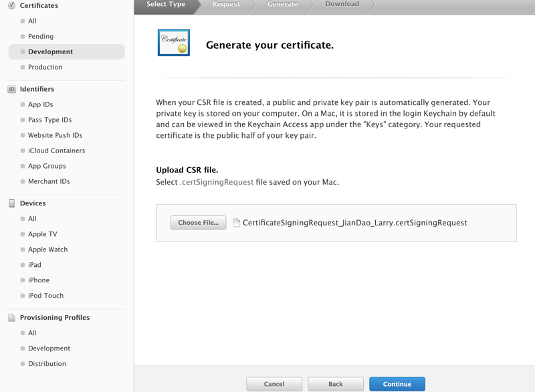The image size is (535, 392).
Task: Click the Certificates section icon
Action: tap(11, 5)
